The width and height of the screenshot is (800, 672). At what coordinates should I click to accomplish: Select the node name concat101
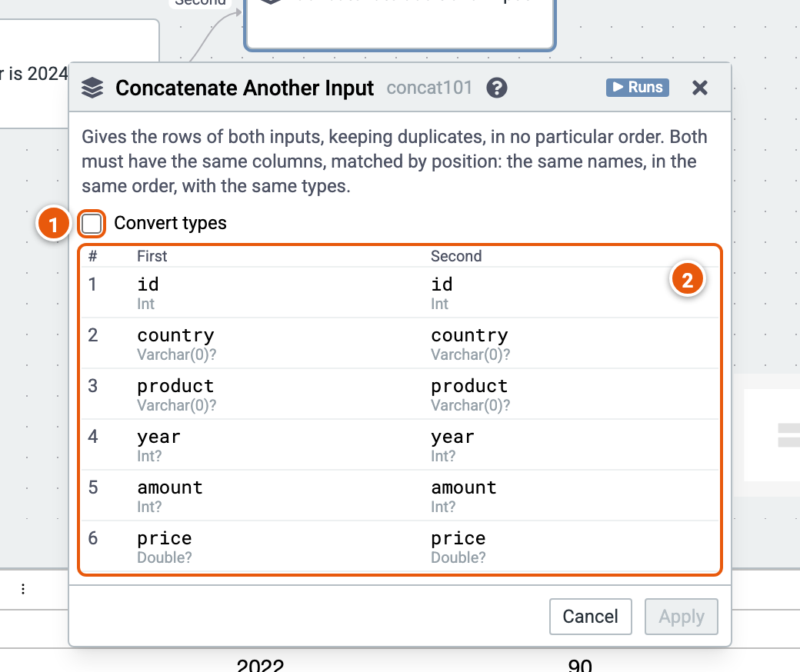(429, 88)
